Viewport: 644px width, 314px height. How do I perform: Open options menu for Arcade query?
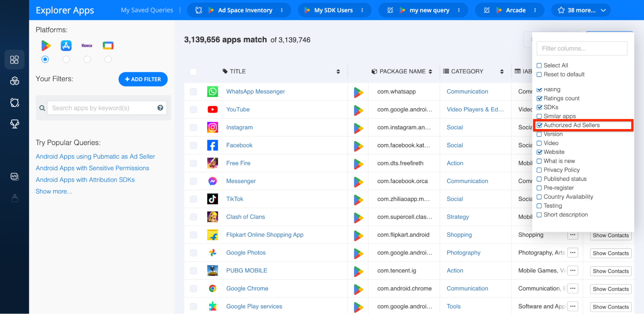point(535,10)
